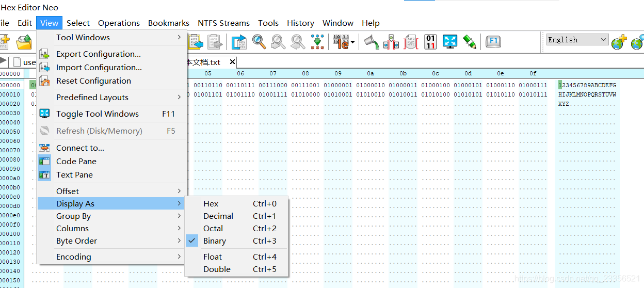Expand the Tool Windows submenu
Viewport: 644px width, 288px height.
coord(112,37)
